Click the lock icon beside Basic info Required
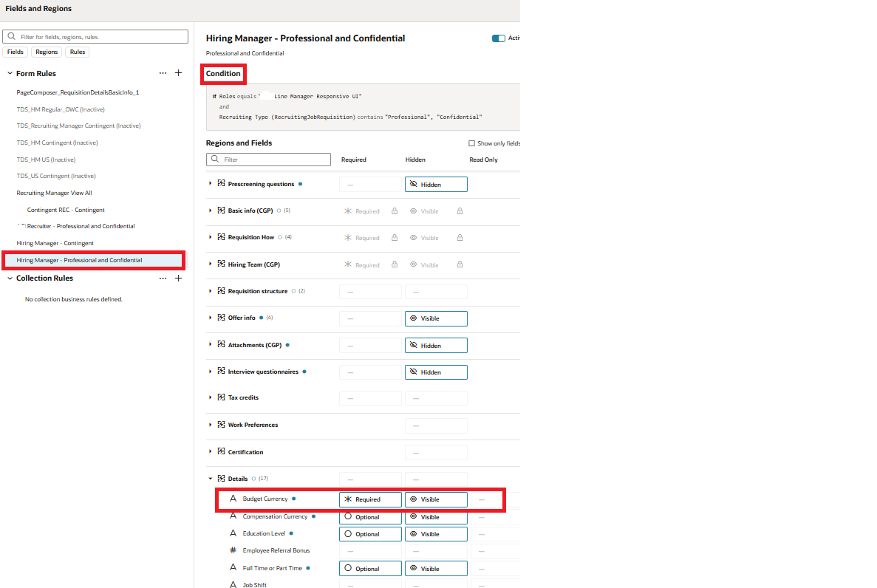The image size is (877, 588). [x=394, y=211]
